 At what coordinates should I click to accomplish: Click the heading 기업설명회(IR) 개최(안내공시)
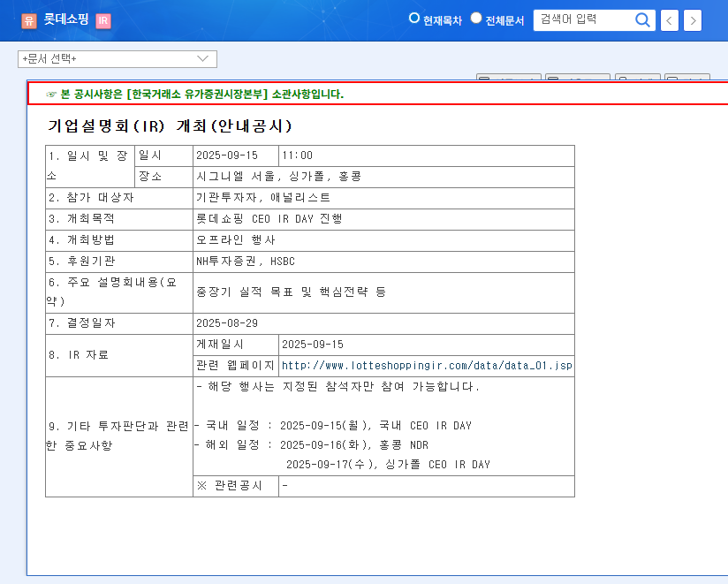pyautogui.click(x=170, y=125)
